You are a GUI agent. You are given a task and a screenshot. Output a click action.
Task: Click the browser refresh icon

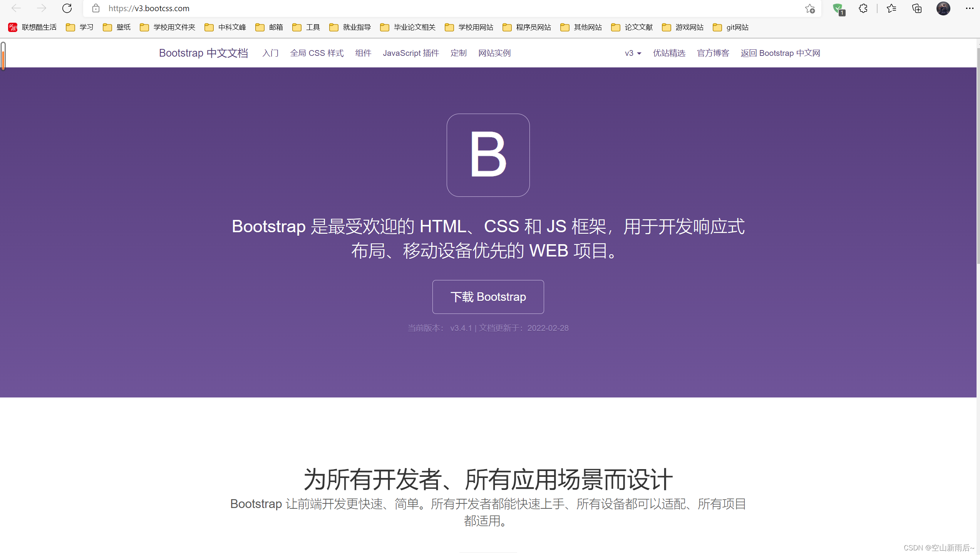[x=67, y=8]
